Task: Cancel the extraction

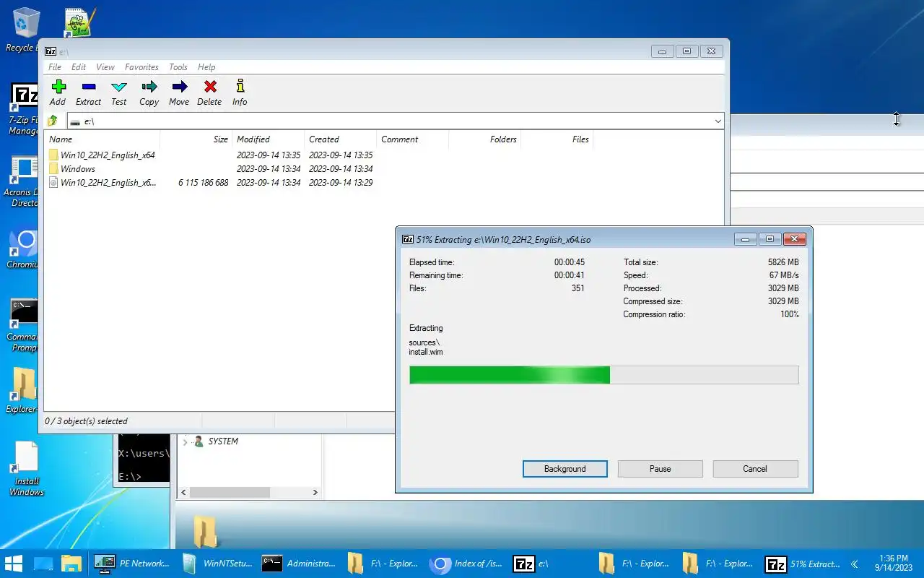Action: coord(755,469)
